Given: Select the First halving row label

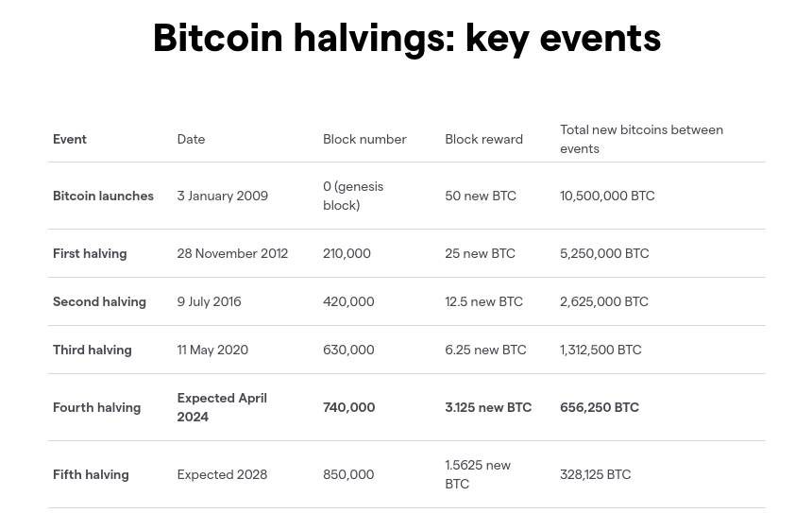Looking at the screenshot, I should pyautogui.click(x=90, y=253).
